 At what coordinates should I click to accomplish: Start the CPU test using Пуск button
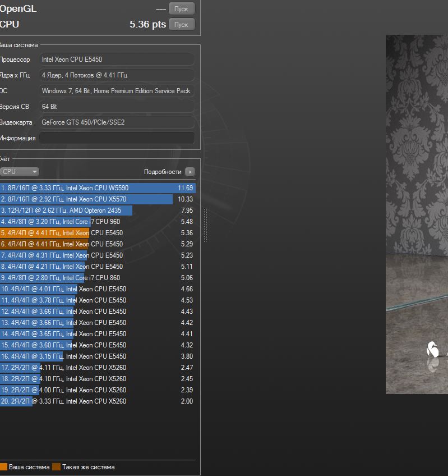[x=181, y=25]
